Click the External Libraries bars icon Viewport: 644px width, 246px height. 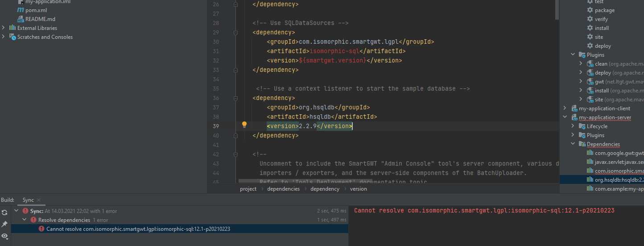(12, 28)
